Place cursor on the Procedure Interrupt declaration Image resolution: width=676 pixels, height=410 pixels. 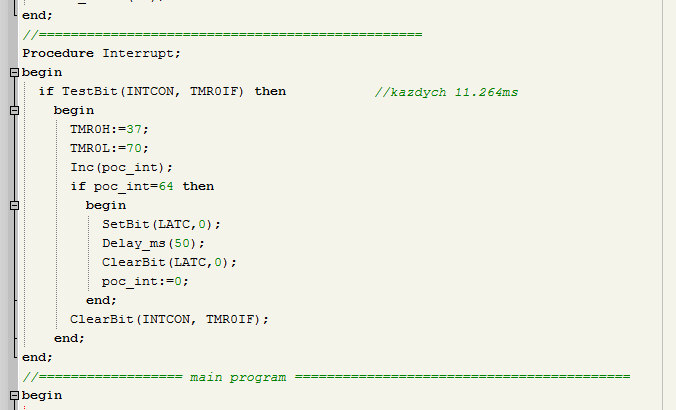coord(101,53)
